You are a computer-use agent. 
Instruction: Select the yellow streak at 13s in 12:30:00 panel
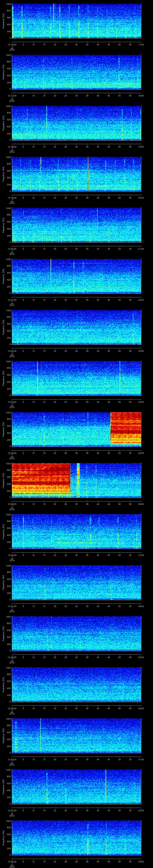(40, 733)
